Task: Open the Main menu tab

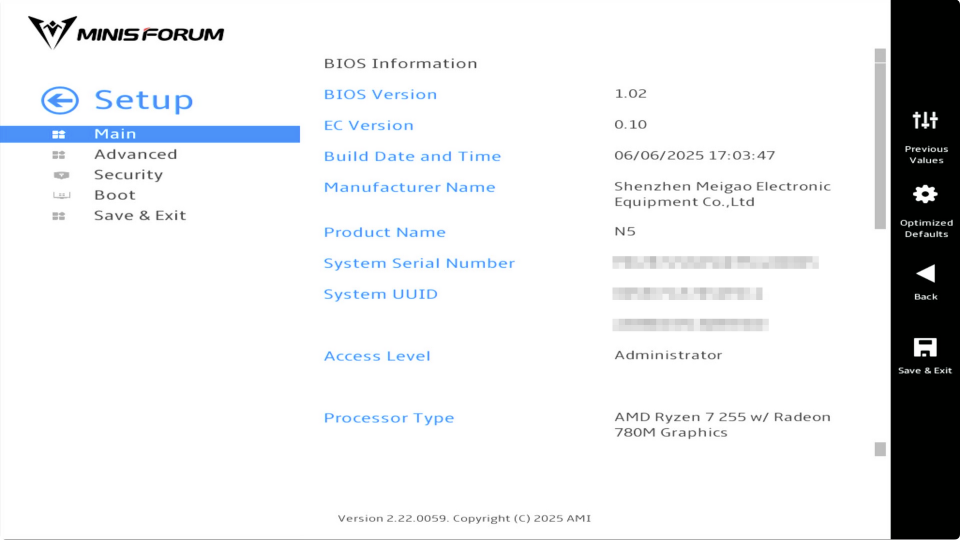Action: (150, 134)
